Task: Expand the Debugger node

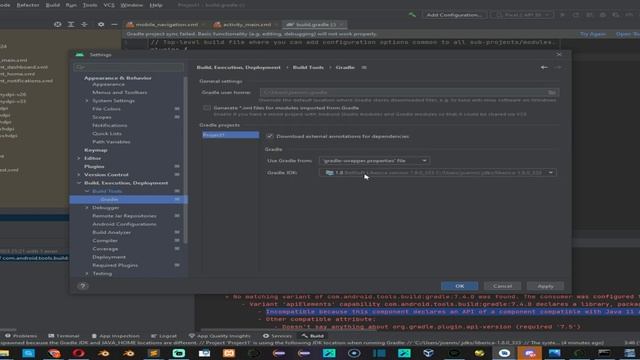Action: pos(87,208)
